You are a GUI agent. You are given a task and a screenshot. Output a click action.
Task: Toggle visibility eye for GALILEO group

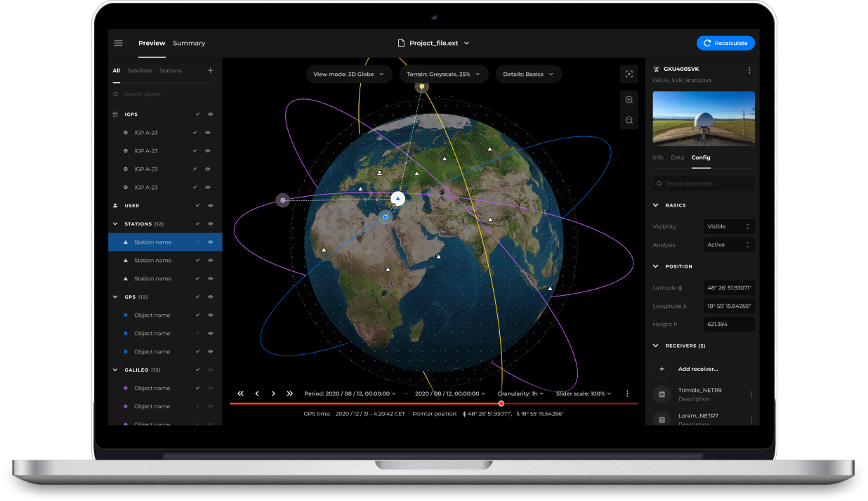pos(210,370)
